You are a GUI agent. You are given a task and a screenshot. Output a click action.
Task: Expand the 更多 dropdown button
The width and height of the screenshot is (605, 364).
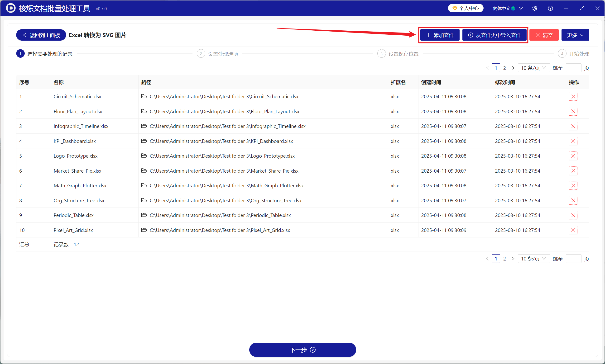tap(575, 35)
